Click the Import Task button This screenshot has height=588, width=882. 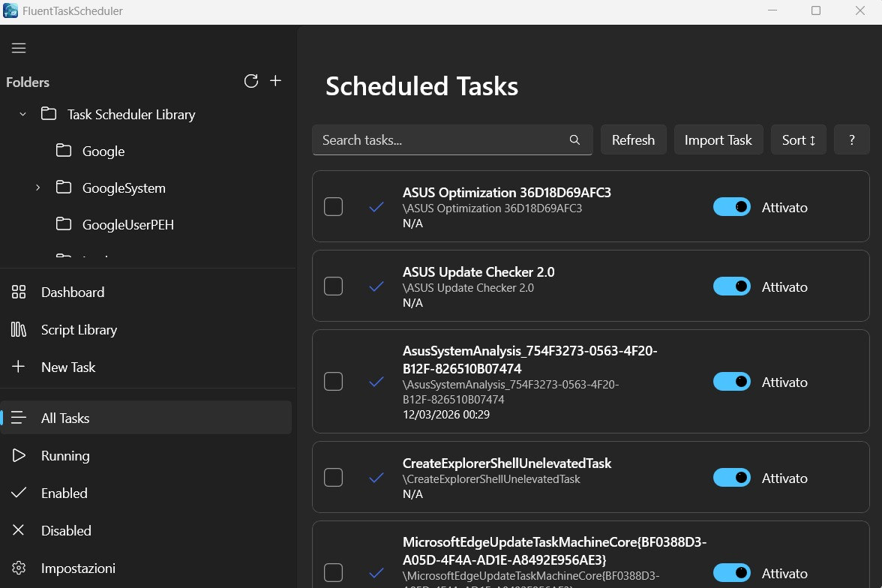tap(718, 139)
